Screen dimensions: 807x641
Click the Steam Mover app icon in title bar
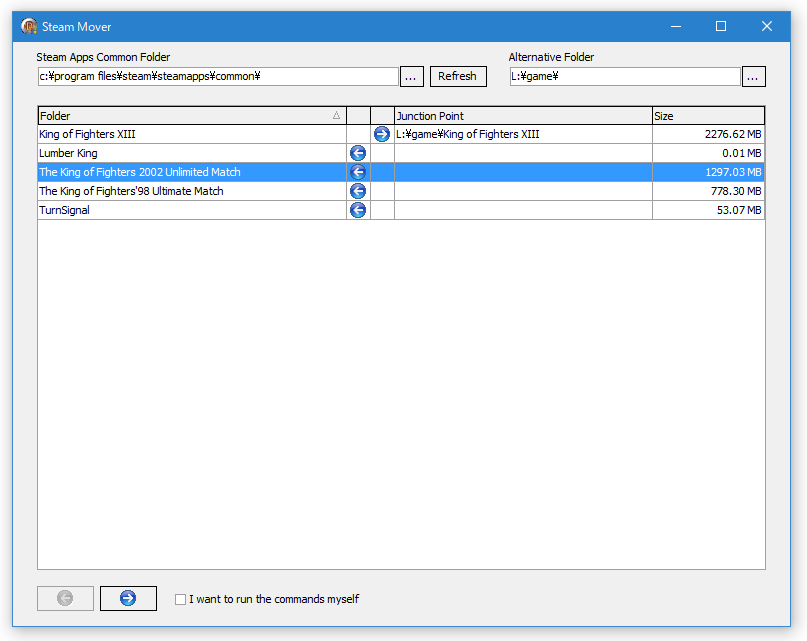coord(29,26)
